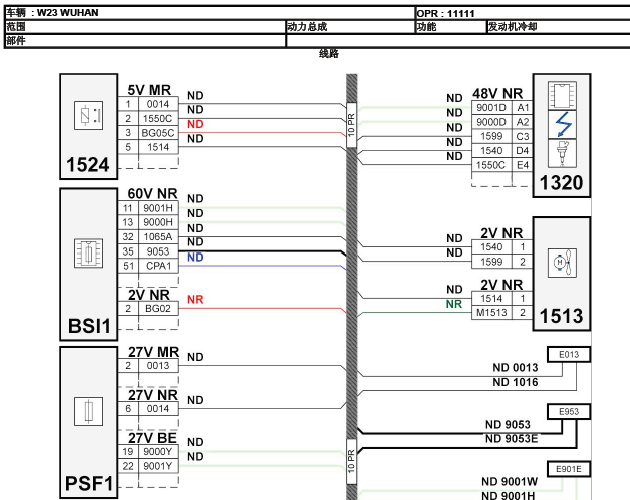Click the lower 10 PR harness label
Viewport: 630px width, 500px height.
tap(352, 461)
